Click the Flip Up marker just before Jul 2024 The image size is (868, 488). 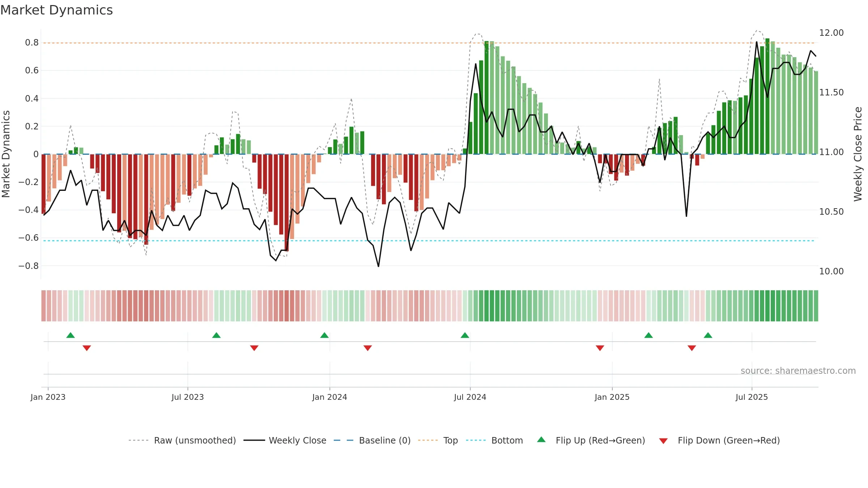[x=465, y=335]
